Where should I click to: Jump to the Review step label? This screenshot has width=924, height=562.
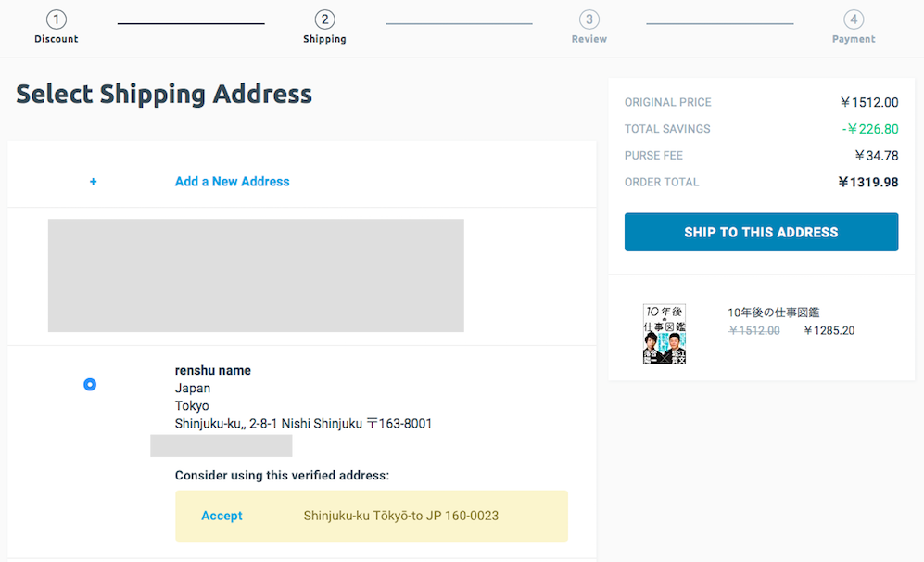coord(589,39)
